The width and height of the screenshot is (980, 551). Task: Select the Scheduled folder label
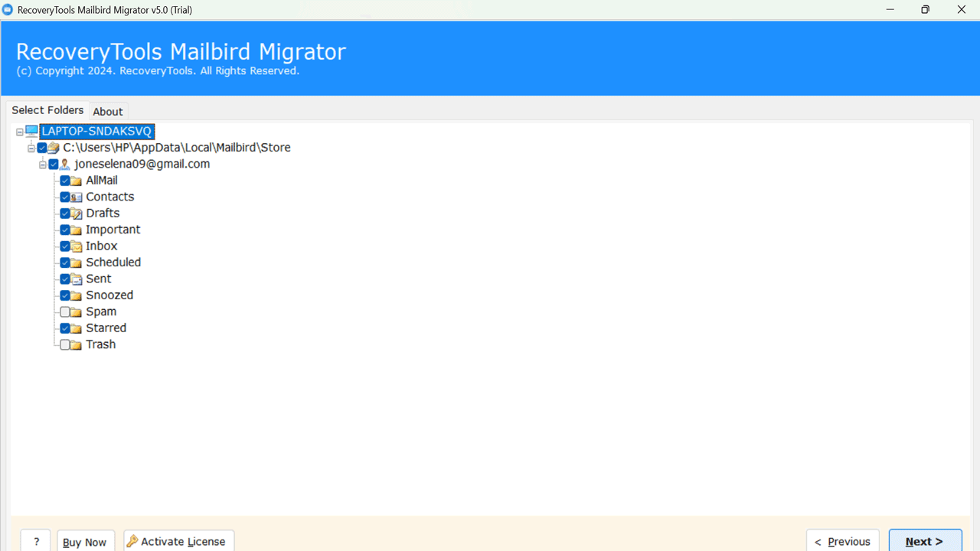[113, 262]
